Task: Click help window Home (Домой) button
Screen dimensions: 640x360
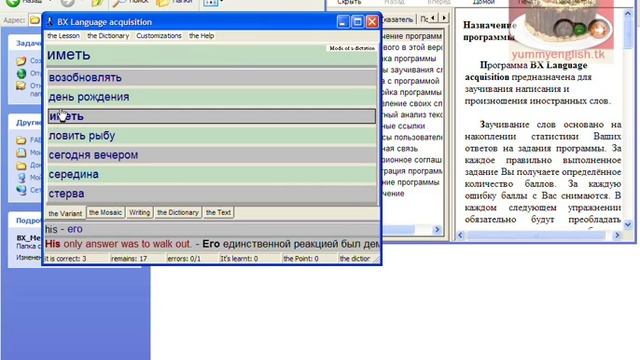Action: point(484,2)
